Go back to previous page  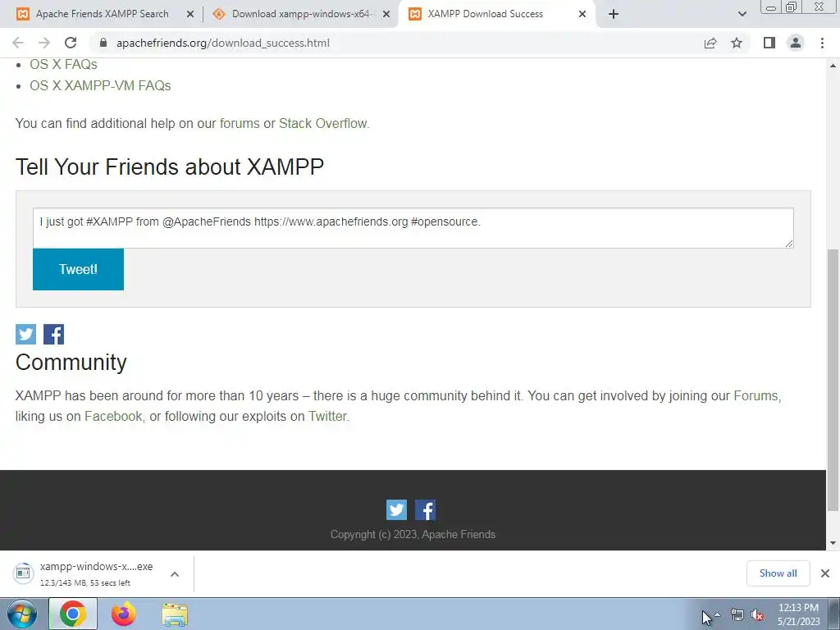click(18, 43)
